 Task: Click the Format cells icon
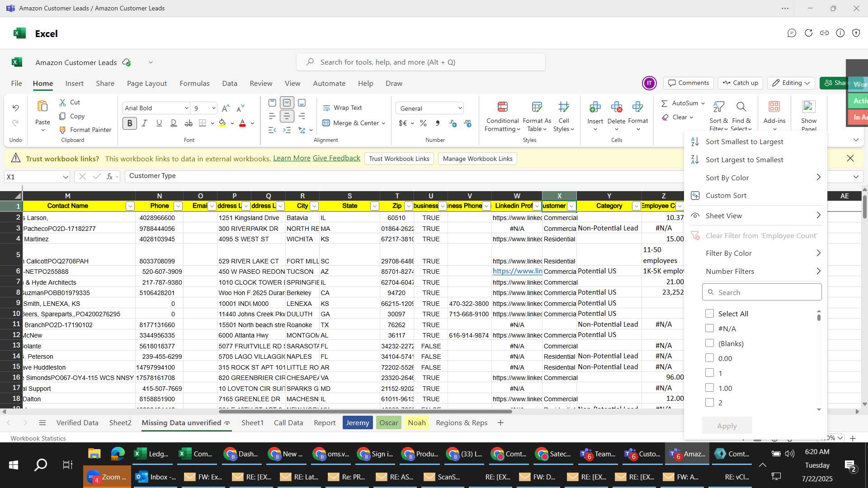pos(638,107)
